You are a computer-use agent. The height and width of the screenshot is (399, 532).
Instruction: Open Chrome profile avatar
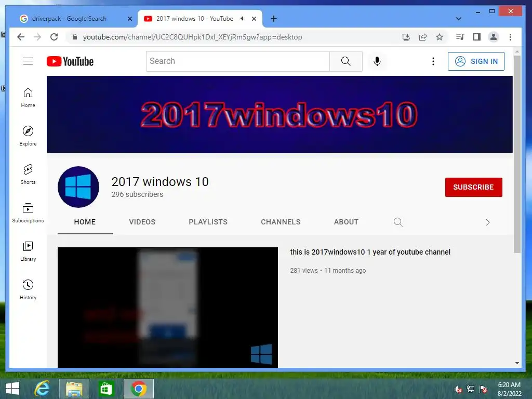(x=494, y=37)
